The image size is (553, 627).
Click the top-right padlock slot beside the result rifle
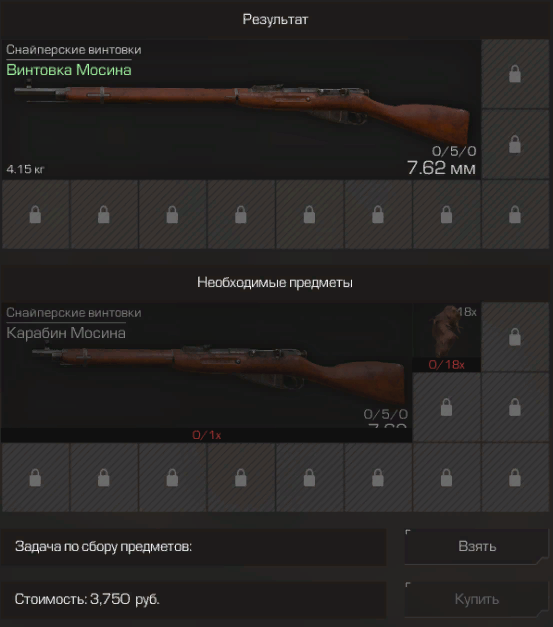515,74
